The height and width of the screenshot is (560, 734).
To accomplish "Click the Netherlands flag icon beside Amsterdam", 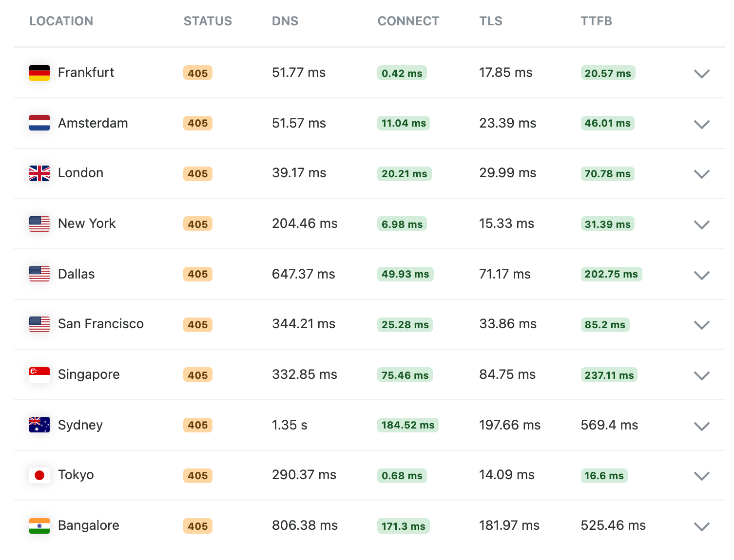I will 39,123.
